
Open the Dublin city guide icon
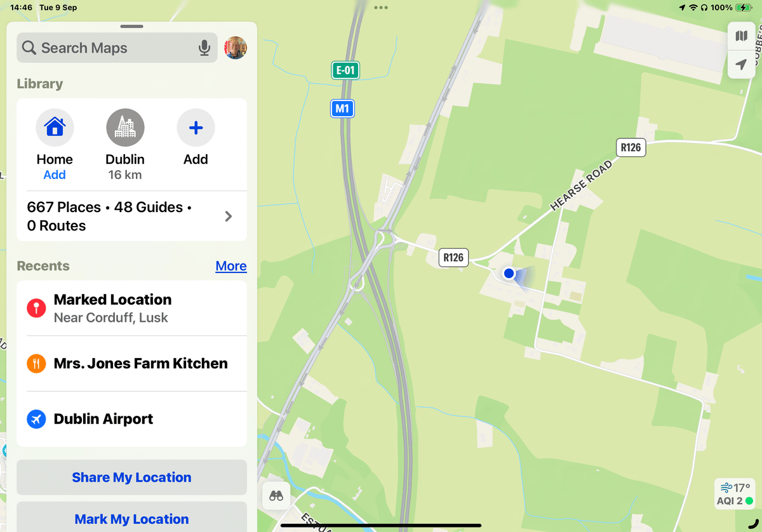click(125, 128)
